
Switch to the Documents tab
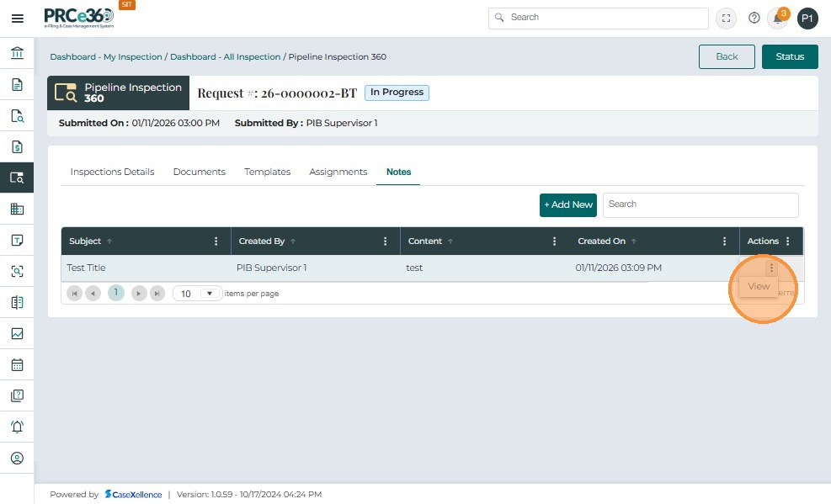(x=200, y=172)
